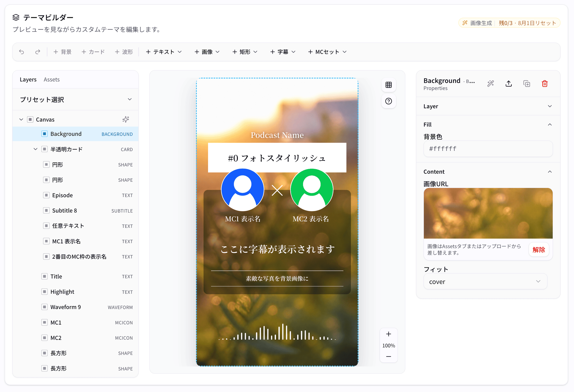The width and height of the screenshot is (574, 392).
Task: Click the 解除 button
Action: click(539, 250)
